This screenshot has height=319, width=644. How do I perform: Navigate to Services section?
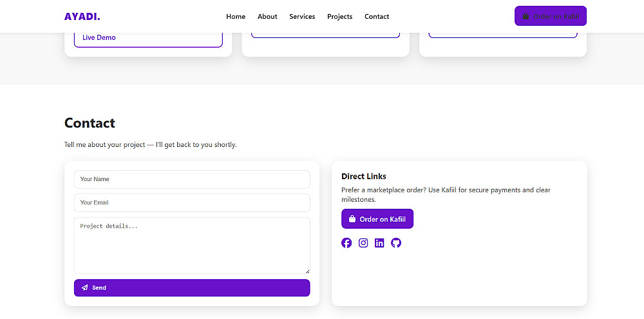click(302, 17)
